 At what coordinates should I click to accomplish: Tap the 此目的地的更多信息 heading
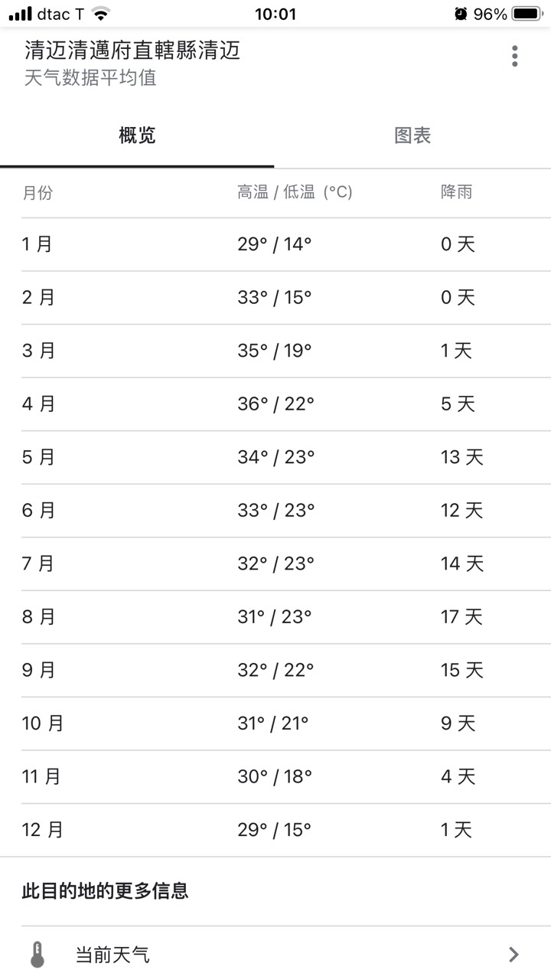(x=105, y=891)
